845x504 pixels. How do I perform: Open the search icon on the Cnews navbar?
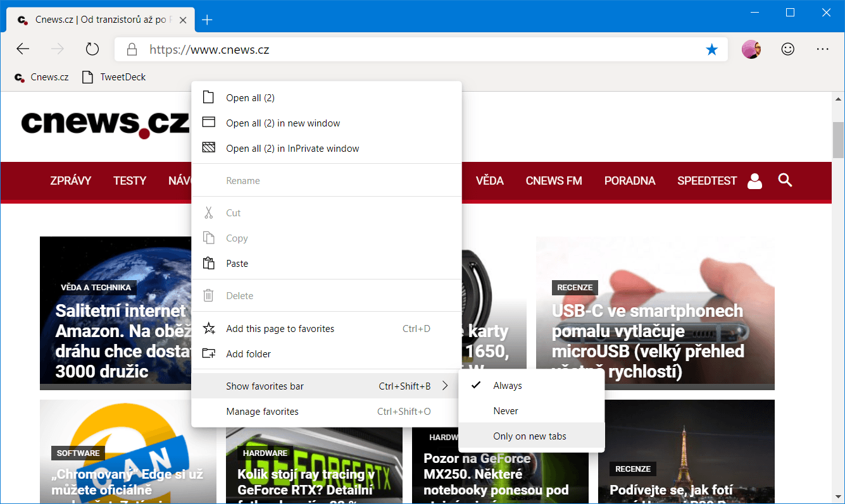(785, 180)
